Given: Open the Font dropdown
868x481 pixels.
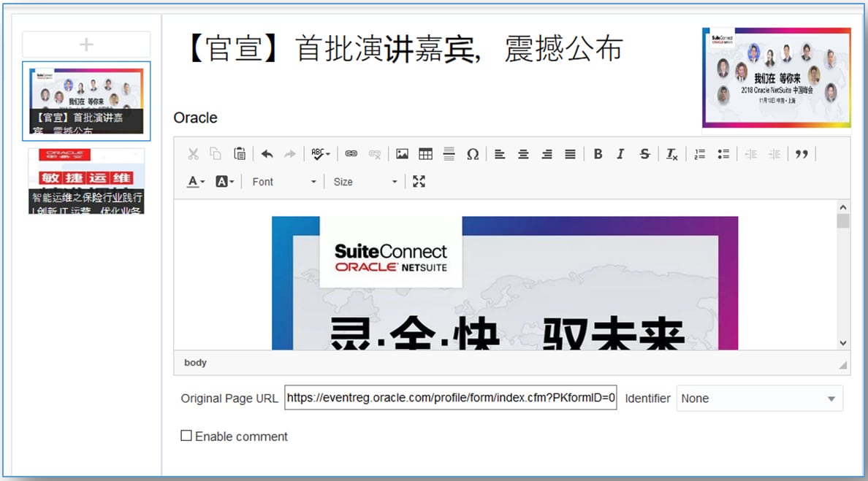Looking at the screenshot, I should tap(284, 182).
